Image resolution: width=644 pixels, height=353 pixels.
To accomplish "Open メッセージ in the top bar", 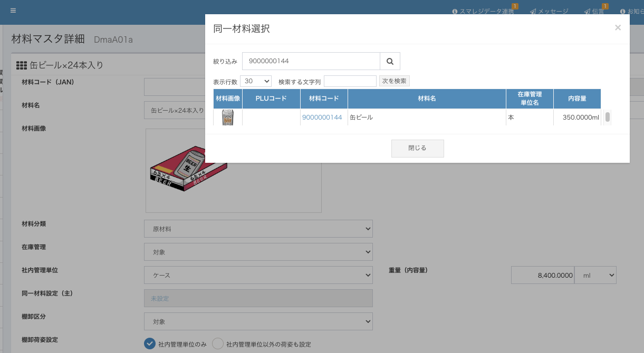I will (x=549, y=12).
